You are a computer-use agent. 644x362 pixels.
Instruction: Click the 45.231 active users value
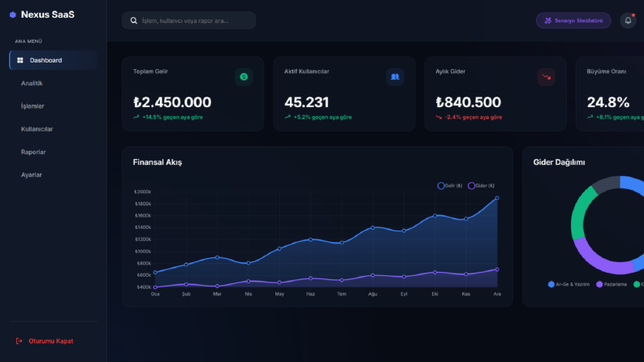tap(306, 102)
